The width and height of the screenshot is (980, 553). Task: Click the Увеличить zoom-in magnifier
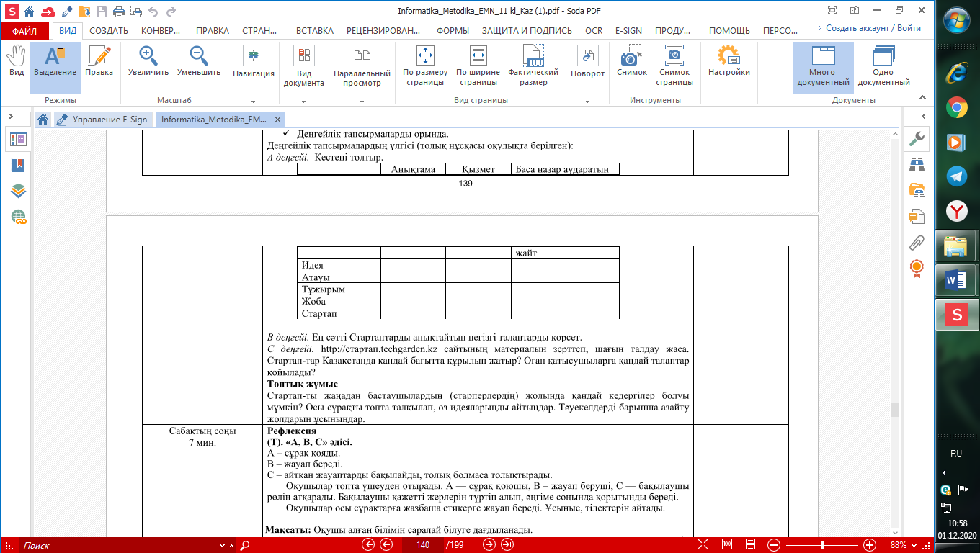pos(148,61)
